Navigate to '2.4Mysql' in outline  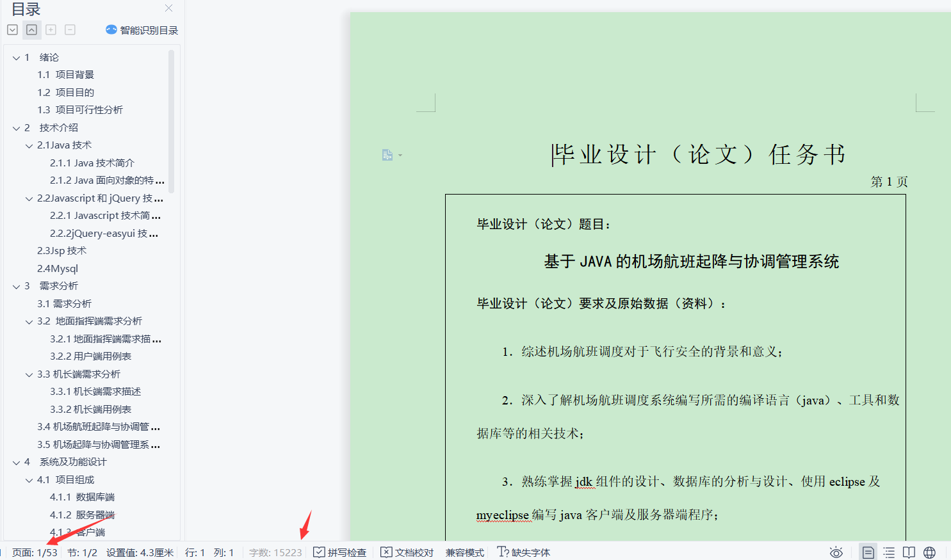pyautogui.click(x=58, y=269)
